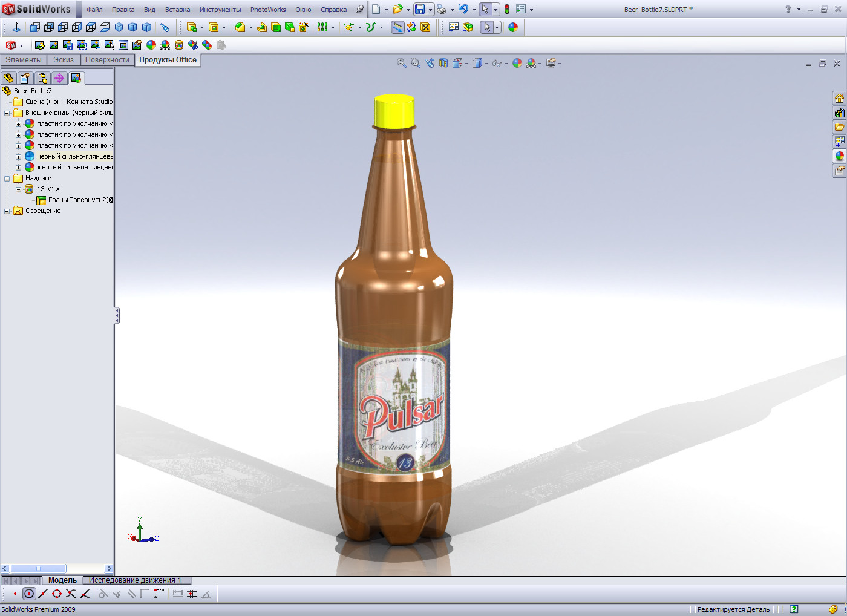The height and width of the screenshot is (616, 847).
Task: Toggle Midpoints snap icon
Action: coord(43,594)
